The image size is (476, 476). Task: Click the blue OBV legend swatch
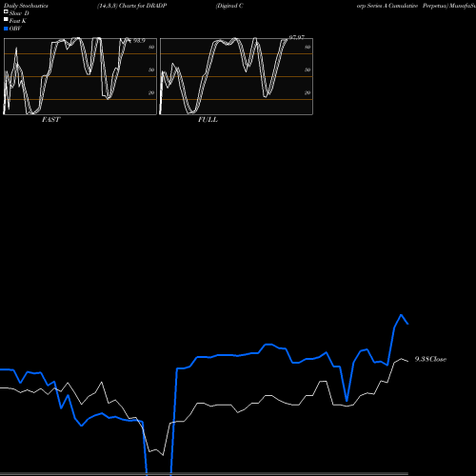(x=6, y=29)
